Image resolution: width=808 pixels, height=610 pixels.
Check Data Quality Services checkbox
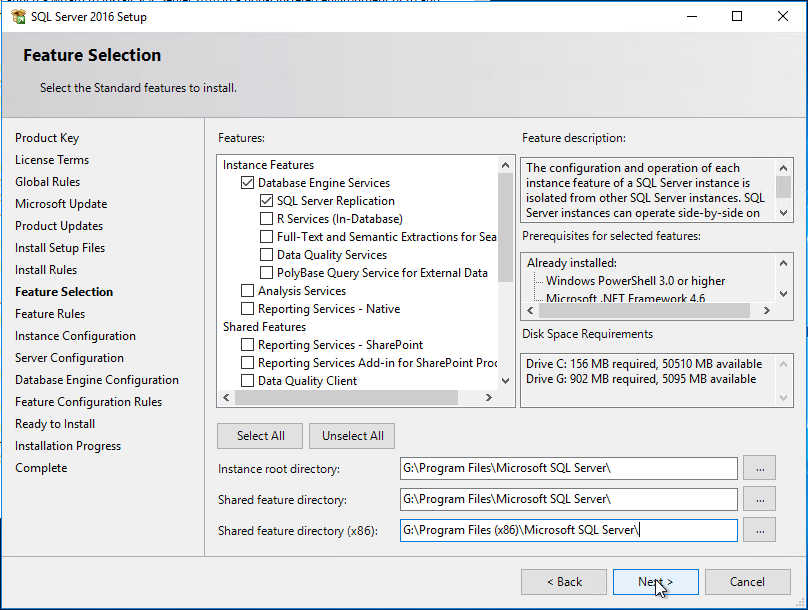pos(266,255)
